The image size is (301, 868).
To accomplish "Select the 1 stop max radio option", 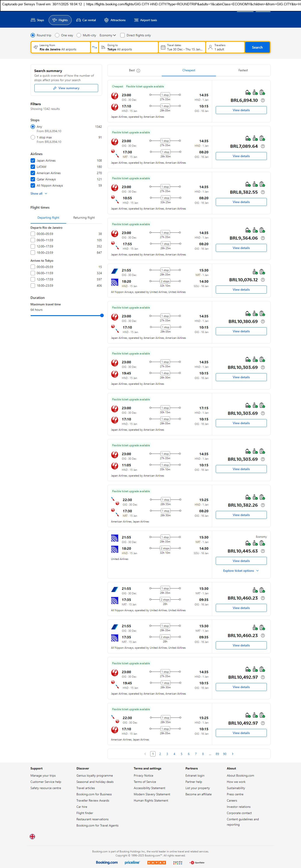I will coord(33,138).
